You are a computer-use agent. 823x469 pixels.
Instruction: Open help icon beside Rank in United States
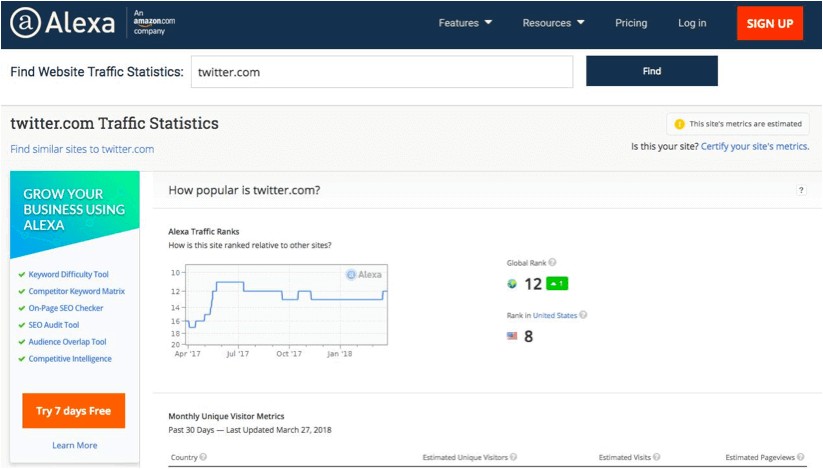point(583,315)
